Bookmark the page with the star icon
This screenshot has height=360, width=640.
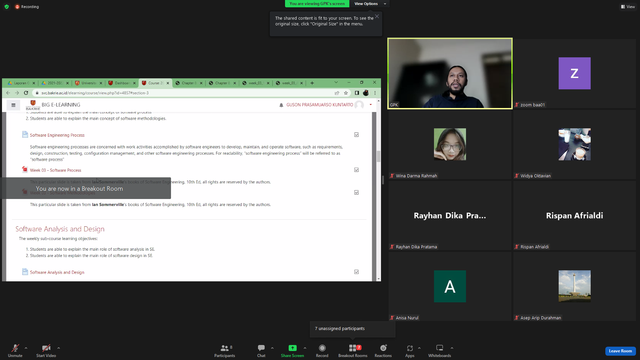click(346, 93)
